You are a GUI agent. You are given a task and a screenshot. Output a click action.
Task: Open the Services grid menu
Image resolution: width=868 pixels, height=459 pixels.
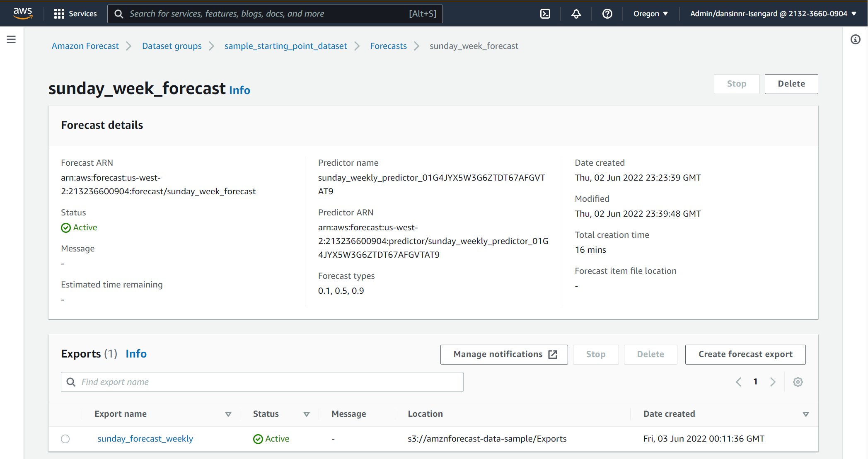point(75,14)
